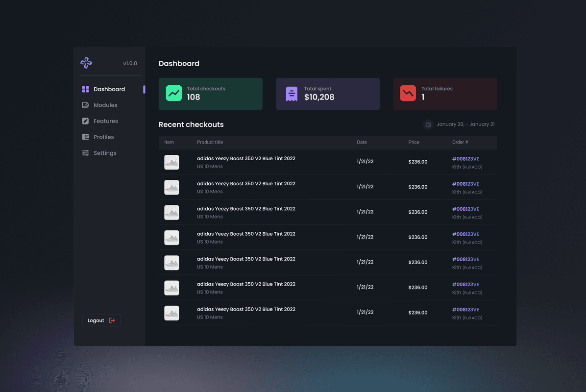586x392 pixels.
Task: Navigate to the Settings section
Action: click(105, 152)
